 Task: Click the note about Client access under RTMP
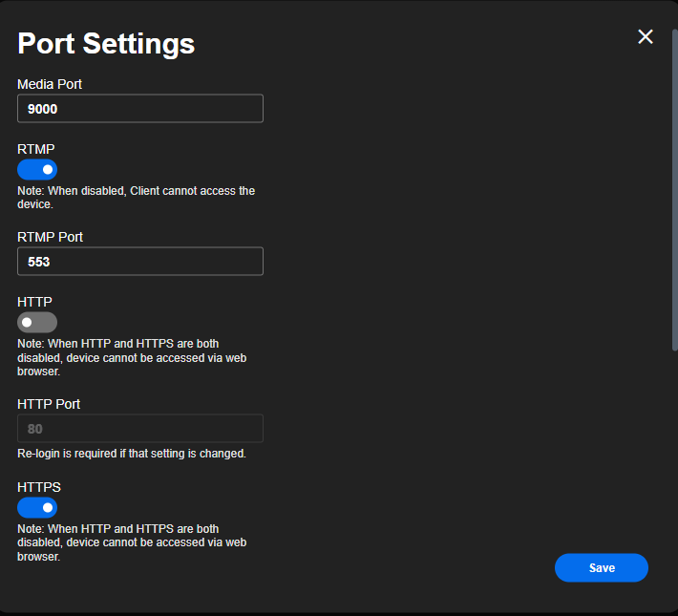pos(136,197)
